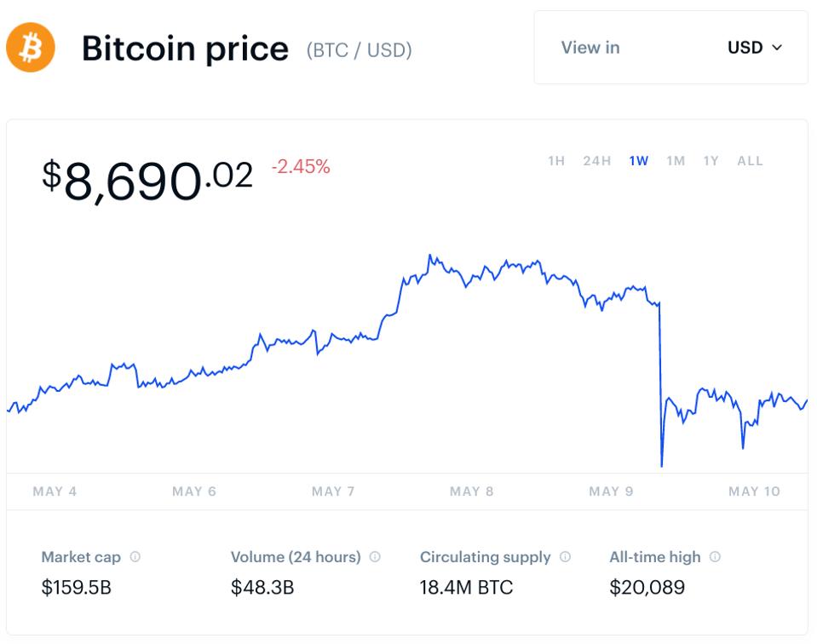Click the MAY 8 date axis label
Image resolution: width=817 pixels, height=644 pixels.
[471, 492]
